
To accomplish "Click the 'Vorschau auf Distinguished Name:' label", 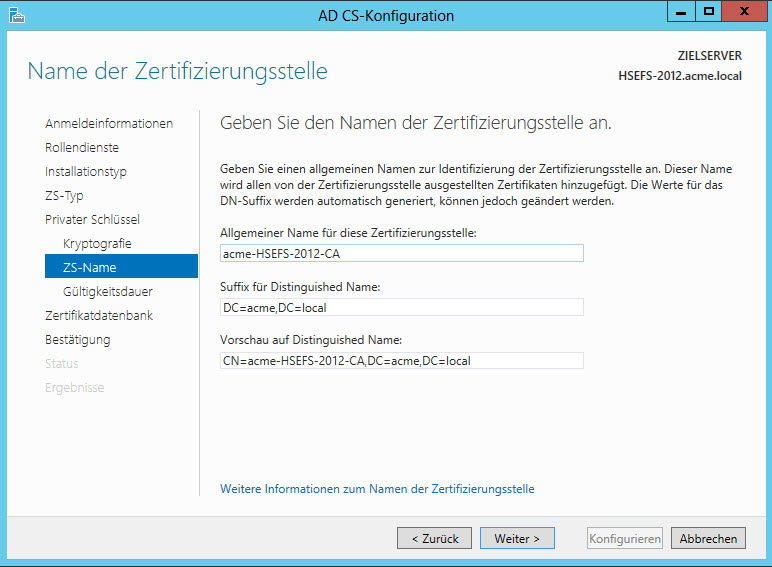I will point(311,340).
